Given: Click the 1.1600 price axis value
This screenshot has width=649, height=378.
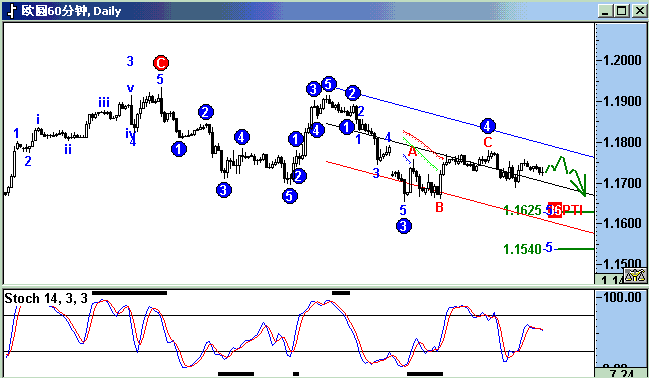Looking at the screenshot, I should coord(621,223).
